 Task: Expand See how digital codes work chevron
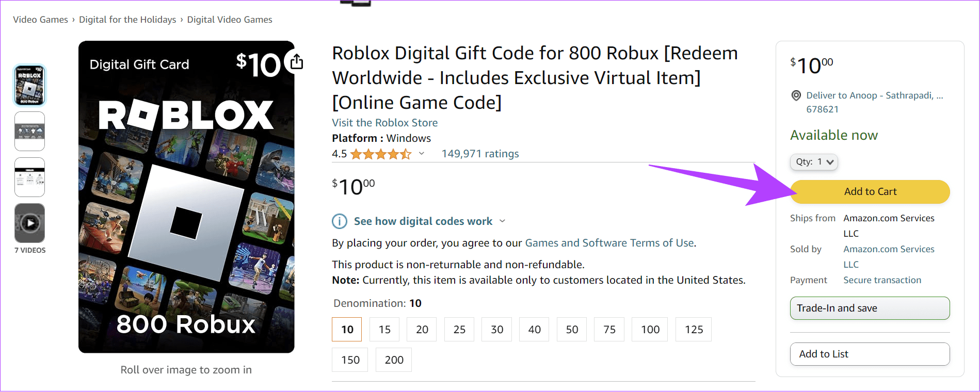click(502, 221)
